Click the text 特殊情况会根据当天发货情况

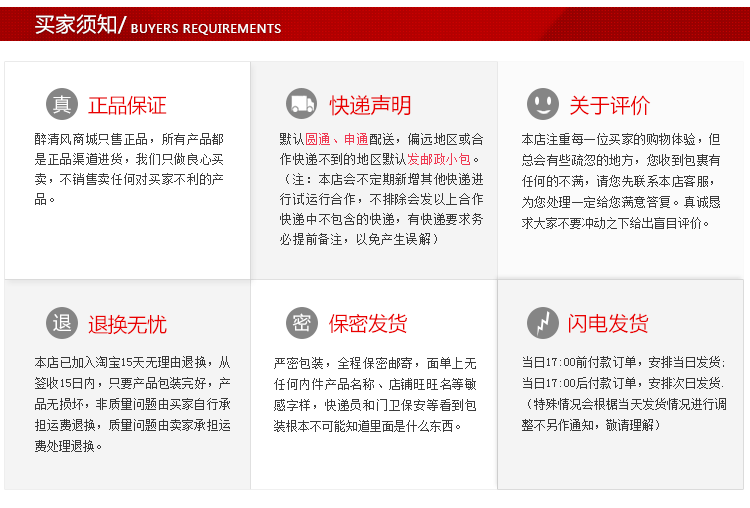point(611,404)
